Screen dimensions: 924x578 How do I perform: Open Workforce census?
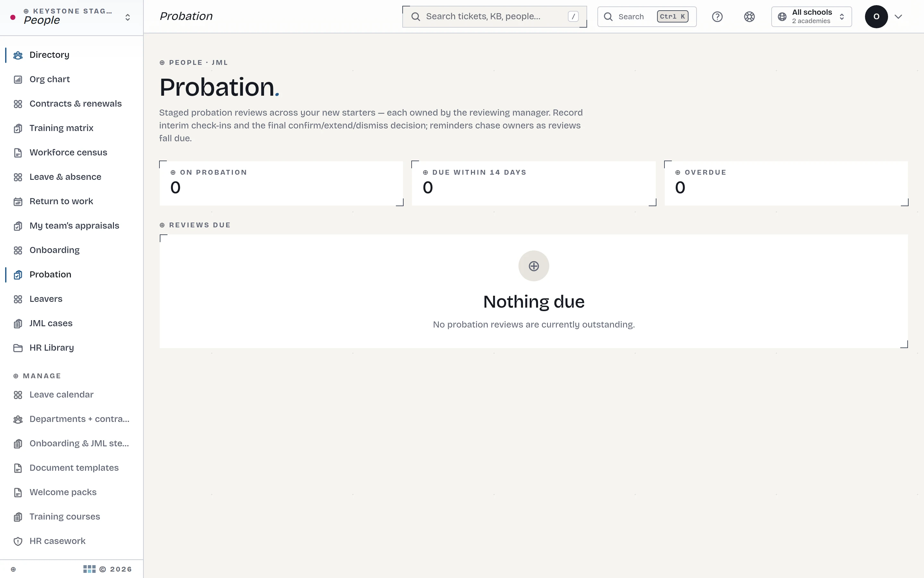[72, 153]
